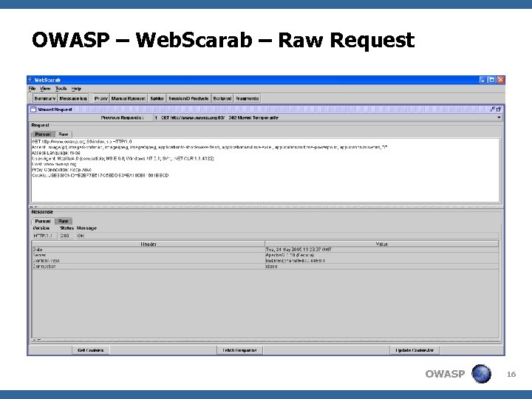Click the Manual Request panel icon
Viewport: 532px width, 399px height.
pyautogui.click(x=33, y=109)
